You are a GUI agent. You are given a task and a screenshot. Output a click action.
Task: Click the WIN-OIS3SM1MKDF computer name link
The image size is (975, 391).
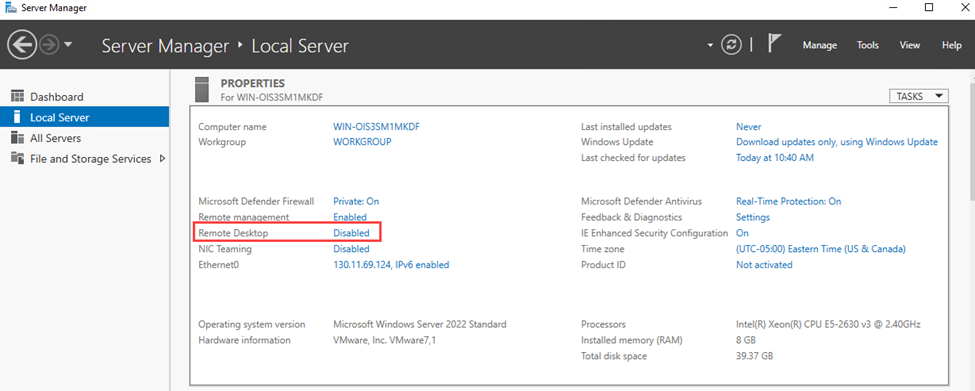(x=372, y=126)
